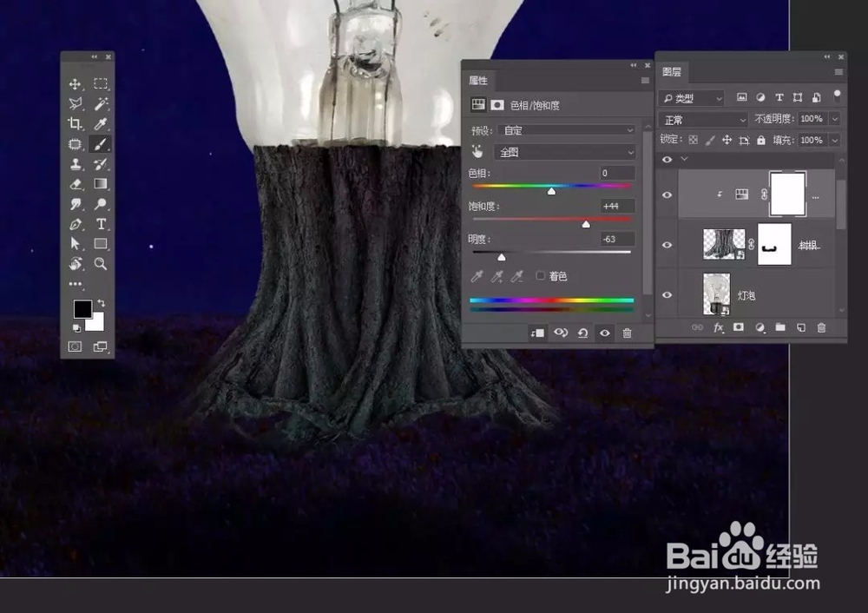
Task: Toggle Quick Mask mode
Action: (75, 346)
